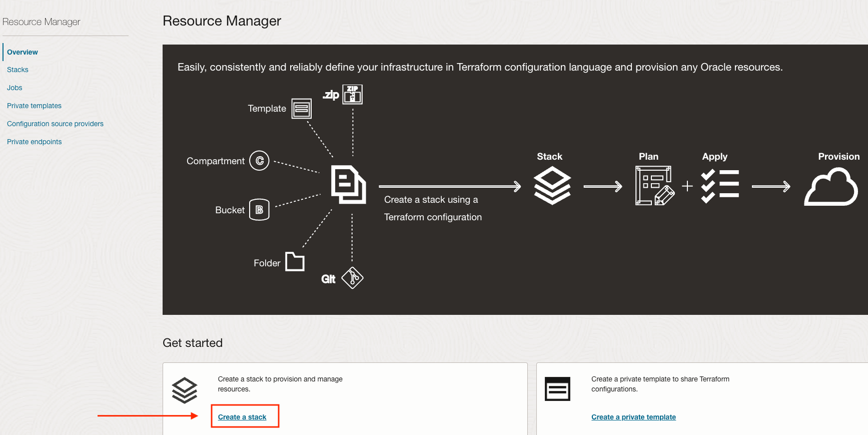Click the private template card icon
This screenshot has height=435, width=868.
click(x=557, y=389)
